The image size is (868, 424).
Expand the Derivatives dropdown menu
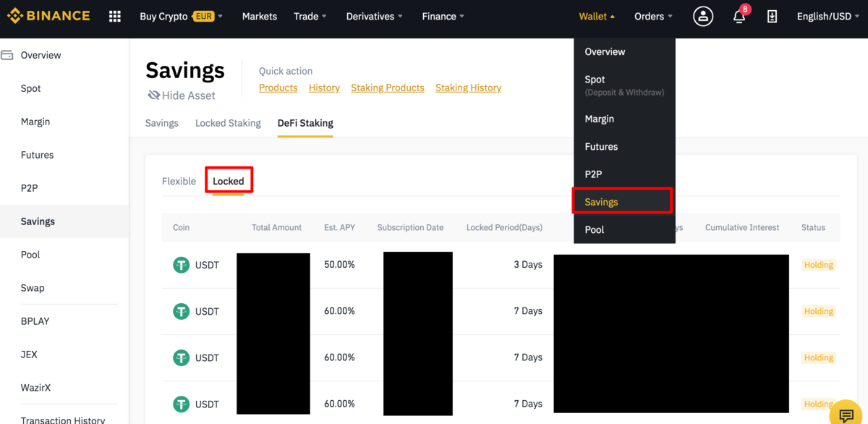[375, 16]
